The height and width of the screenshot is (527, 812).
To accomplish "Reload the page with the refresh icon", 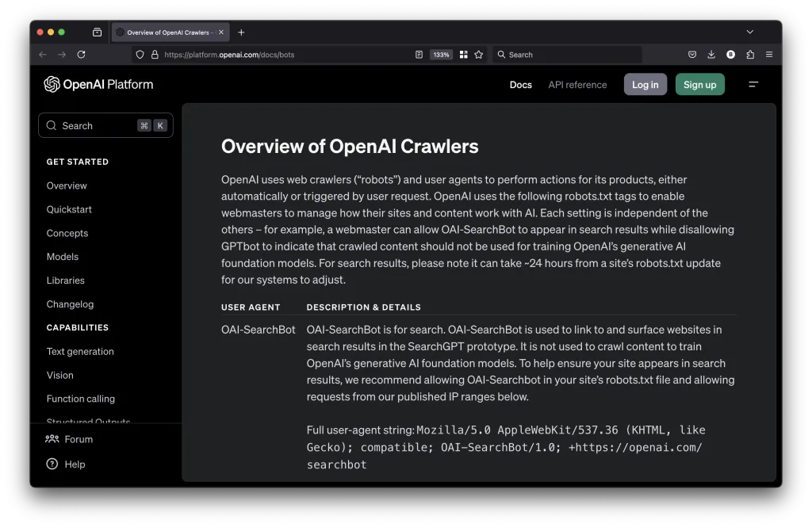I will click(x=81, y=55).
